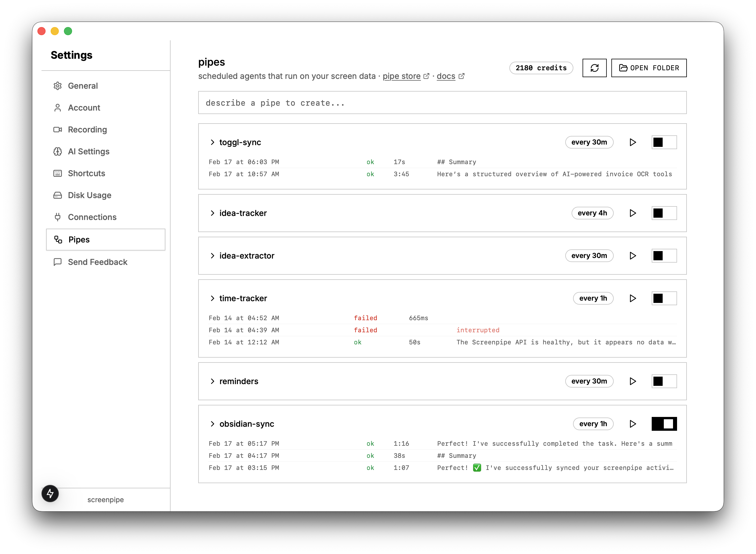Click the AI Settings brain icon

(58, 151)
